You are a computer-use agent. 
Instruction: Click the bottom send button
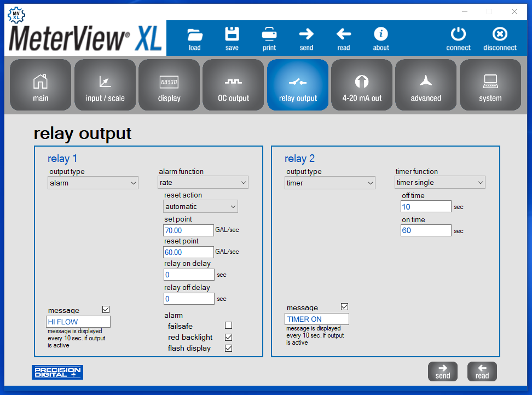(x=442, y=371)
